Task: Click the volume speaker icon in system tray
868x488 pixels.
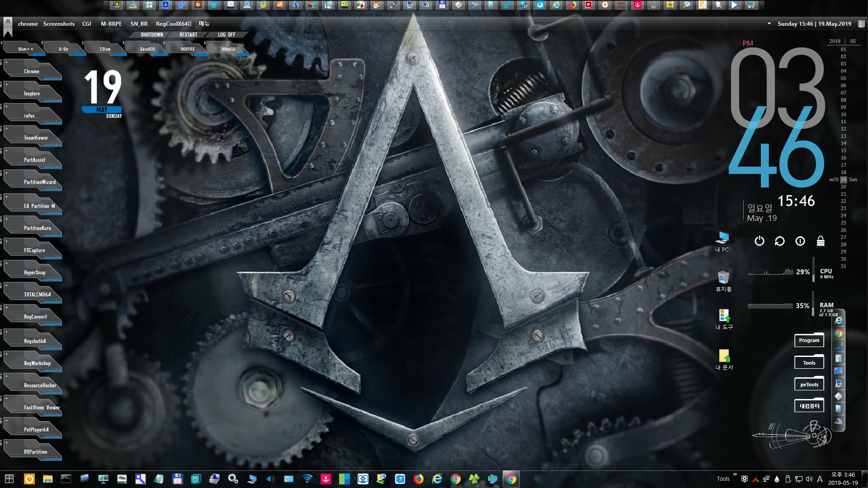Action: 809,479
